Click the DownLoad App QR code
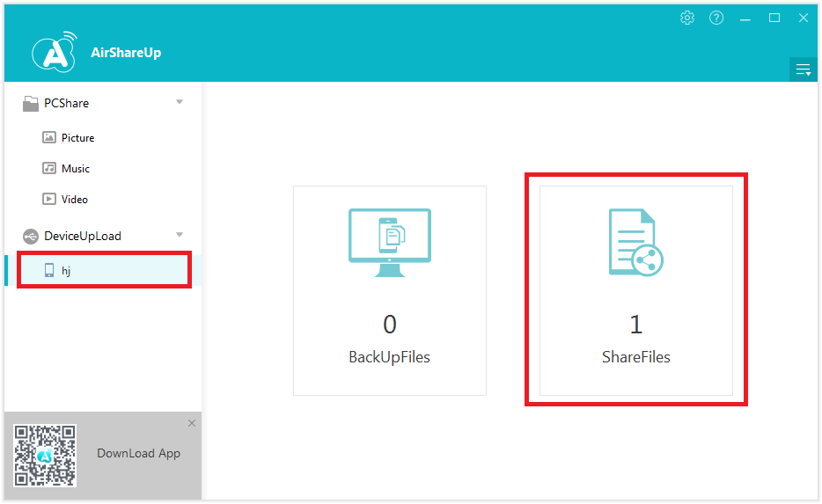This screenshot has width=822, height=504. coord(45,456)
